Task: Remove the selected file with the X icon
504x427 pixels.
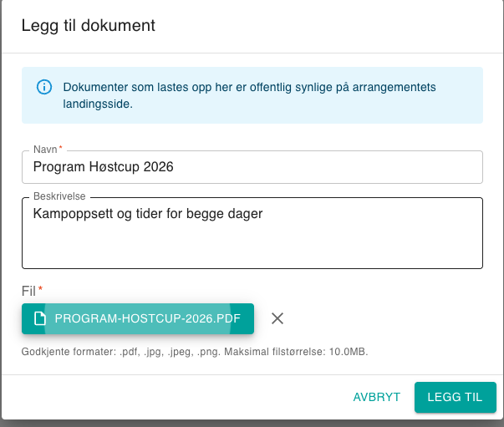Action: (277, 318)
